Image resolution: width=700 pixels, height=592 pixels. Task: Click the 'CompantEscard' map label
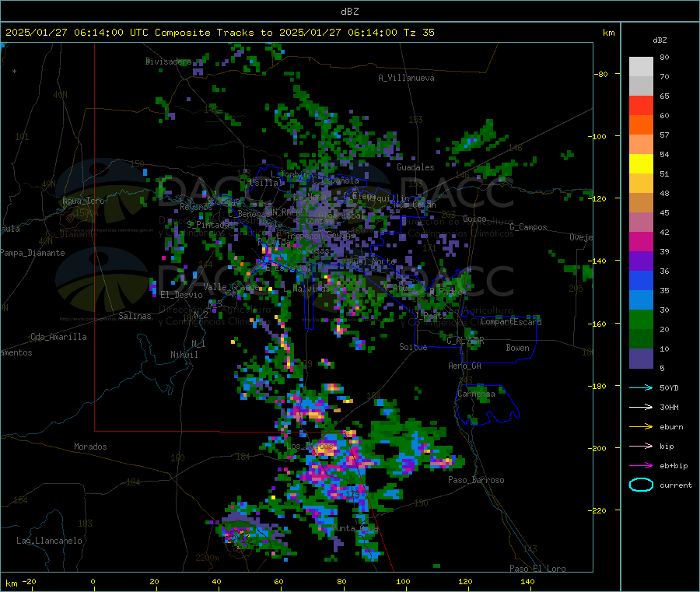click(511, 322)
